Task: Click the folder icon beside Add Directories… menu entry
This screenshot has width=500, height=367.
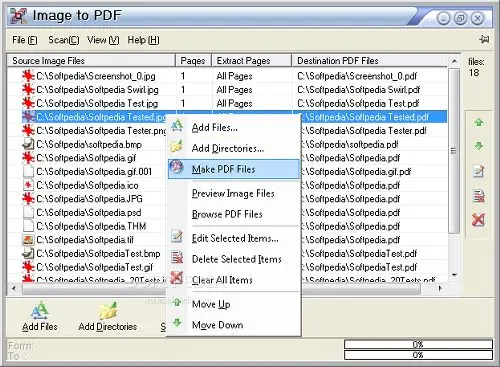Action: [177, 146]
